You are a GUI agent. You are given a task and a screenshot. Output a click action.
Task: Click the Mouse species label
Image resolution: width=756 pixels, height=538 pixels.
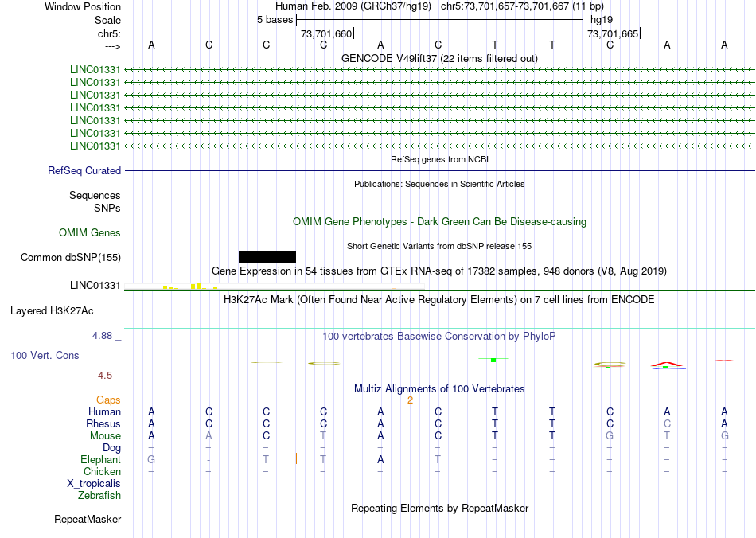pyautogui.click(x=105, y=436)
